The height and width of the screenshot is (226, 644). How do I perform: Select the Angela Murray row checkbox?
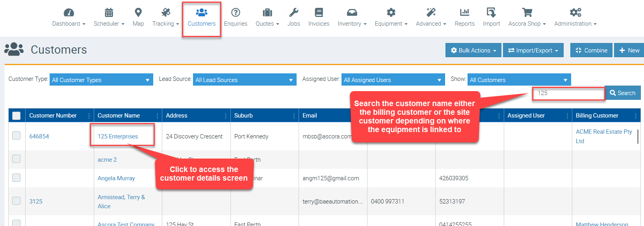tap(16, 178)
